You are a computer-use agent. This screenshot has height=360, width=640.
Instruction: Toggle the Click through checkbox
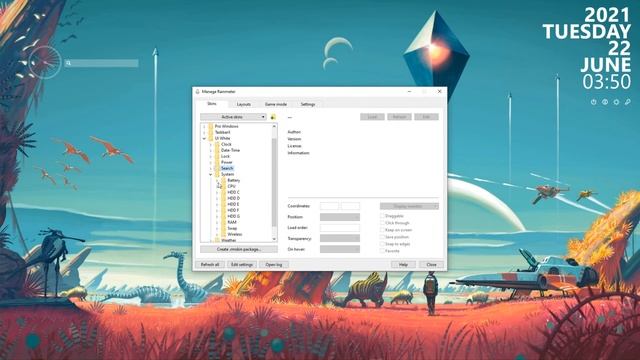click(382, 223)
